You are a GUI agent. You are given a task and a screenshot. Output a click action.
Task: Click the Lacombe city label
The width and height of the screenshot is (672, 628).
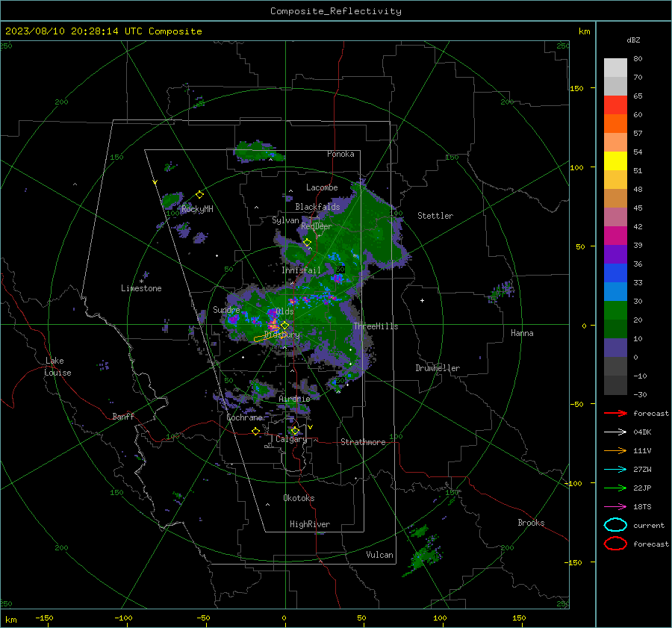click(x=322, y=187)
